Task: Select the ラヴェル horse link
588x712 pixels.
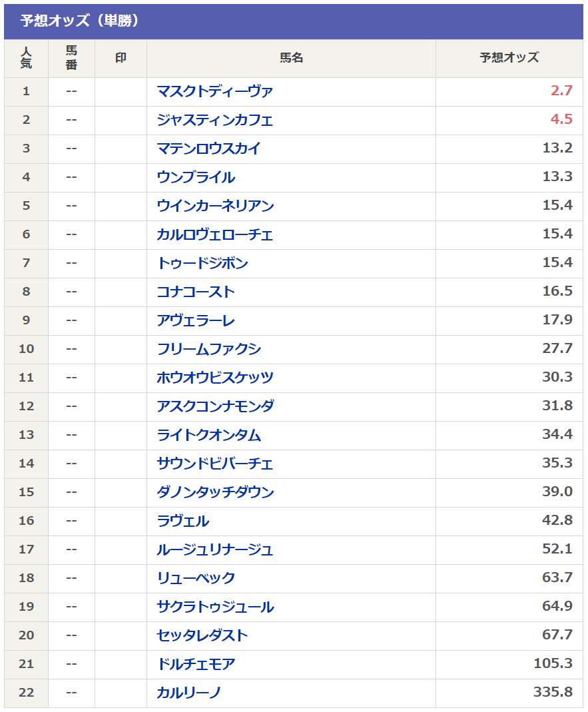Action: [183, 520]
